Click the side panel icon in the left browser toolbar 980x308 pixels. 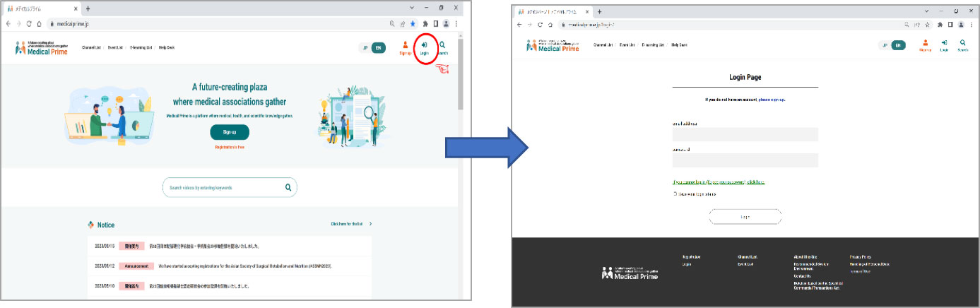pyautogui.click(x=435, y=23)
